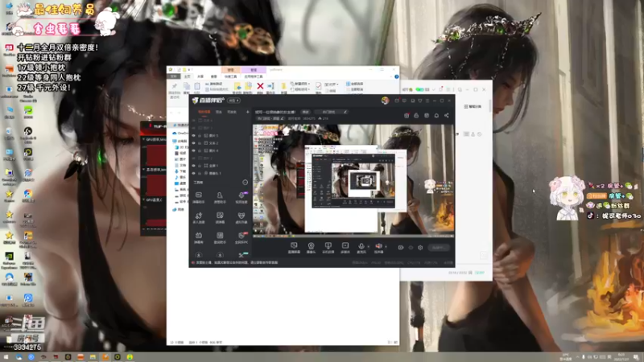Click the audience assistant tool icon
This screenshot has height=362, width=644.
(x=220, y=197)
